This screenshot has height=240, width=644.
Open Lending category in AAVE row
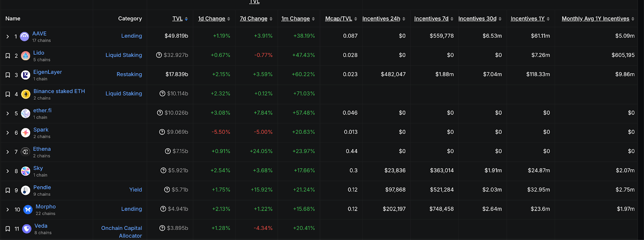[x=132, y=36]
